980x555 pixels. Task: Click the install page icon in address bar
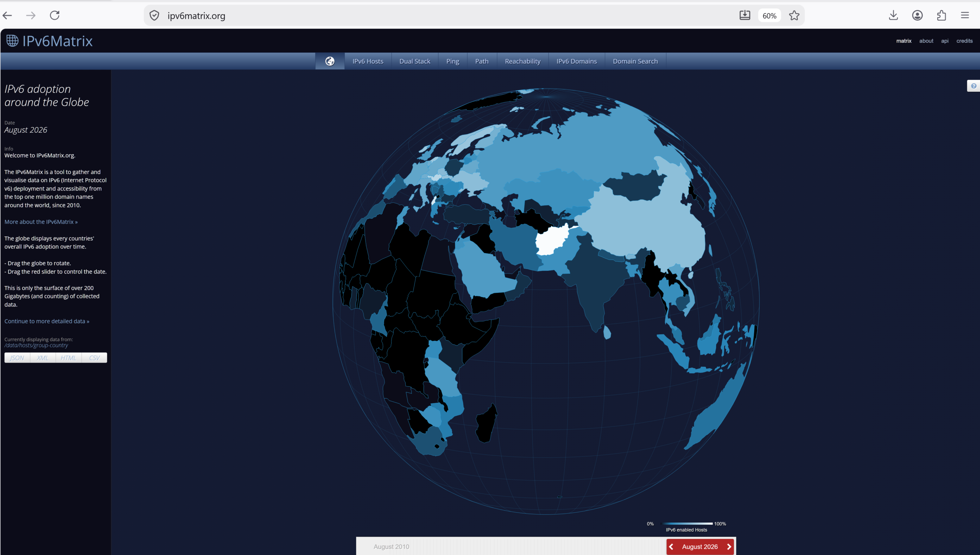tap(745, 15)
